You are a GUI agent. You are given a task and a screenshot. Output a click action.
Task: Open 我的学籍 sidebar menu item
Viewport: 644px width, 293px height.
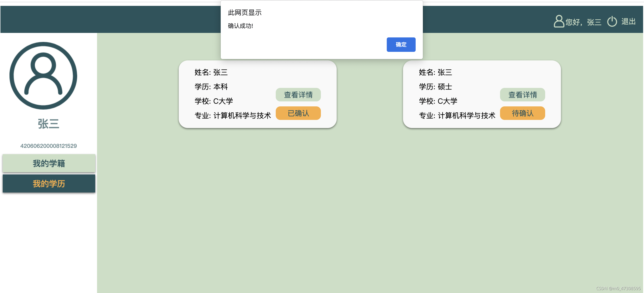[49, 163]
